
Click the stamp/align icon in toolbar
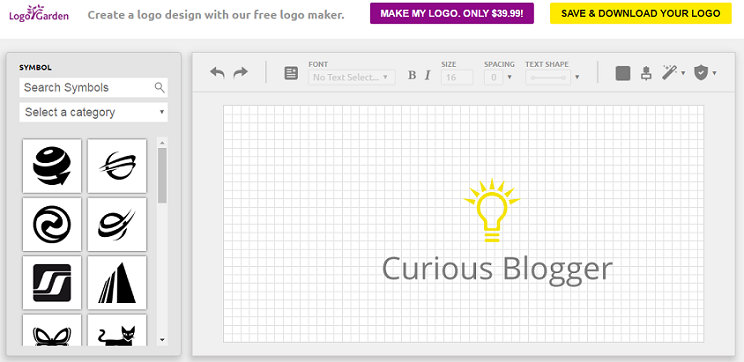[x=646, y=73]
